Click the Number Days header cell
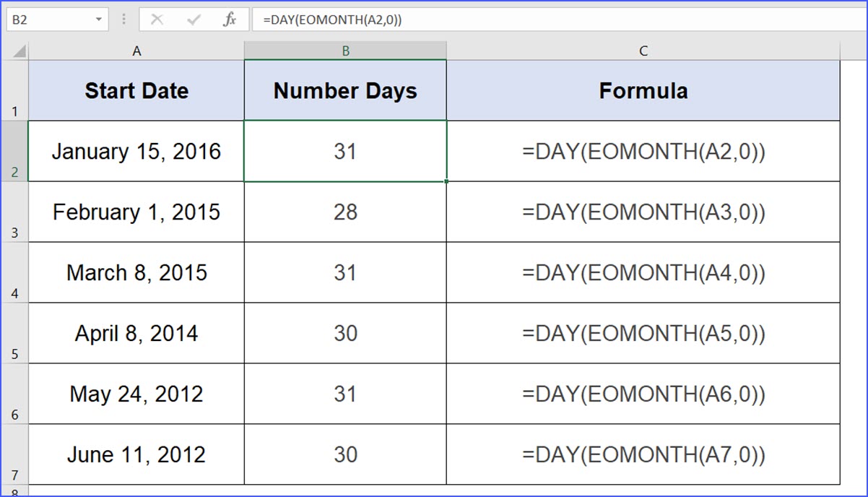Screen dimensions: 868x497 point(345,88)
